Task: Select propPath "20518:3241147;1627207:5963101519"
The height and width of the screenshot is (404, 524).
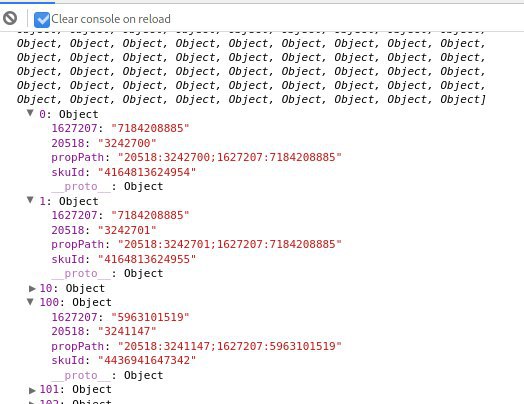Action: pyautogui.click(x=230, y=346)
